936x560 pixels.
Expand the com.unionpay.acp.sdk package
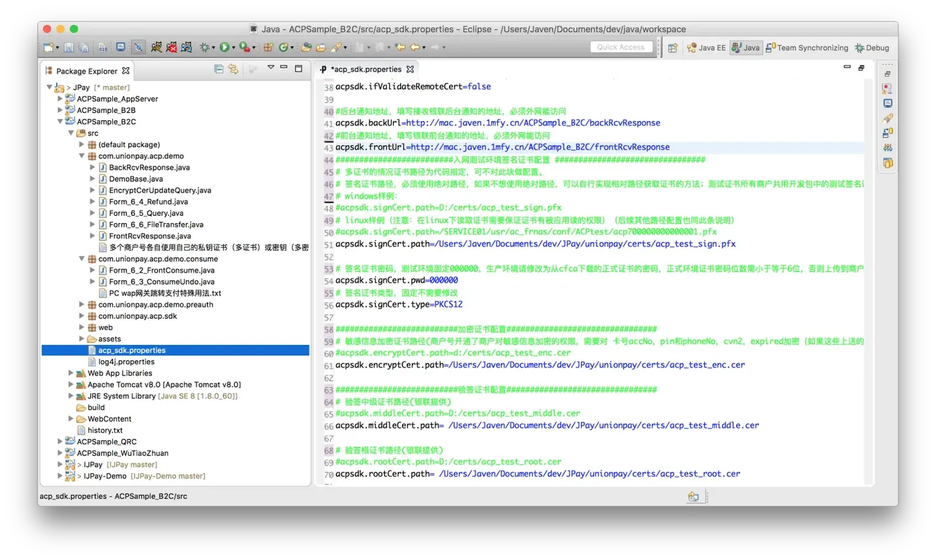point(82,316)
